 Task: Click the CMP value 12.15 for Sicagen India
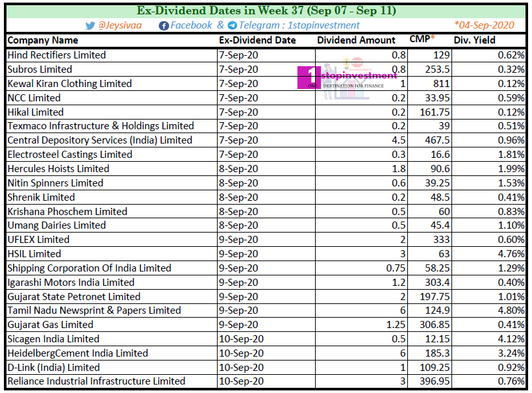[437, 339]
